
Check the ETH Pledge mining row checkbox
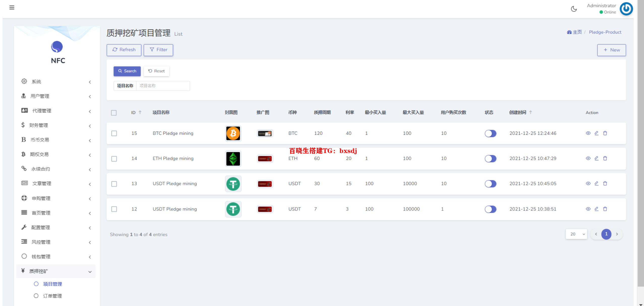(x=114, y=159)
